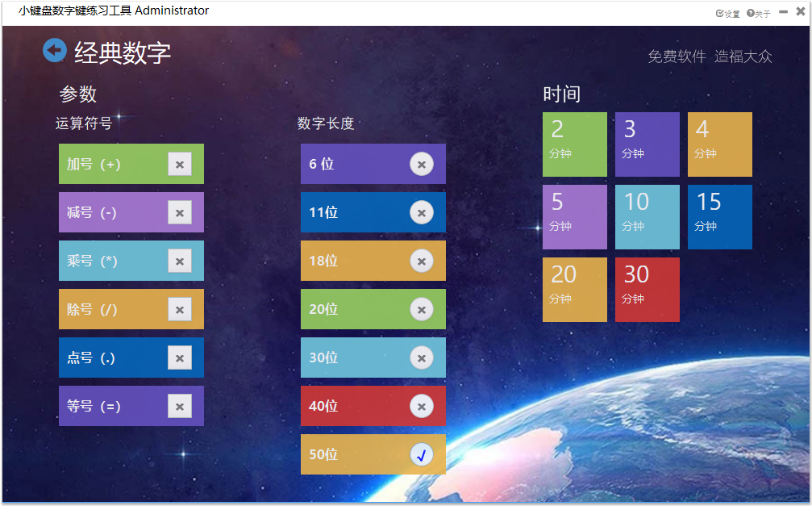Click the checked 50位 length option

click(373, 454)
